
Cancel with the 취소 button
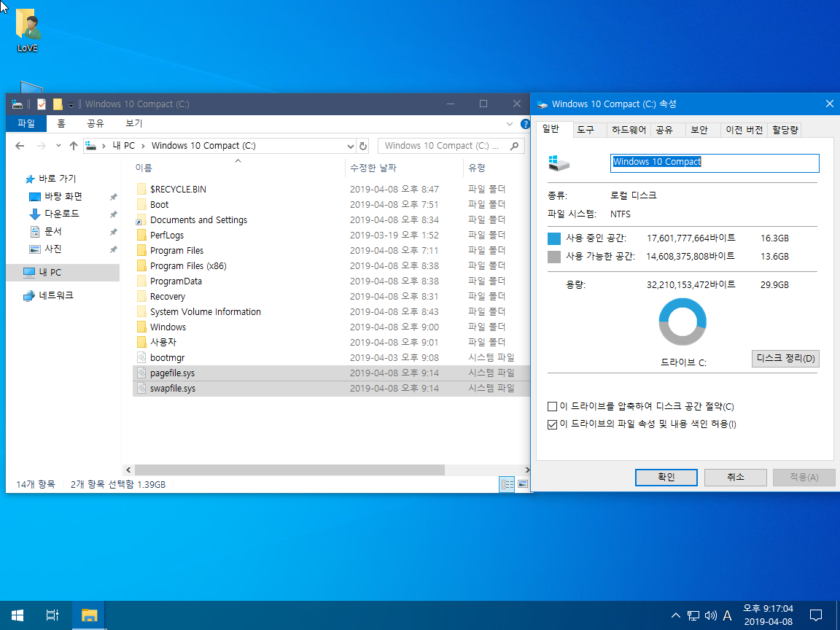click(x=735, y=477)
